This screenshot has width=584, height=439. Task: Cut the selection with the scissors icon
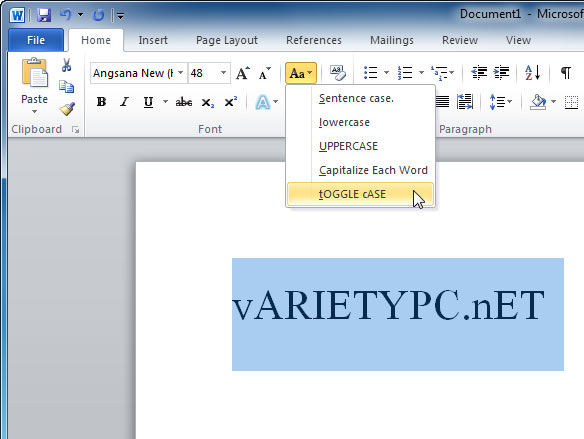(67, 65)
